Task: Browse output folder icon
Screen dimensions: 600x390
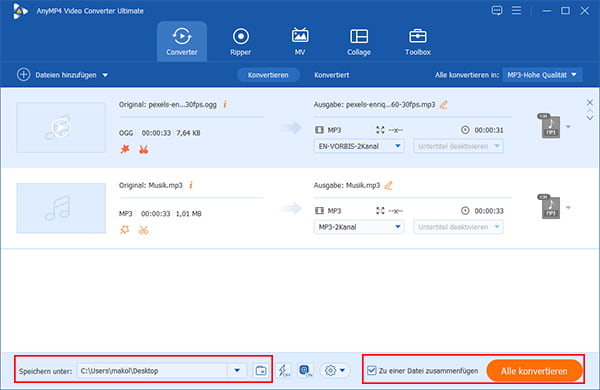Action: coord(261,370)
